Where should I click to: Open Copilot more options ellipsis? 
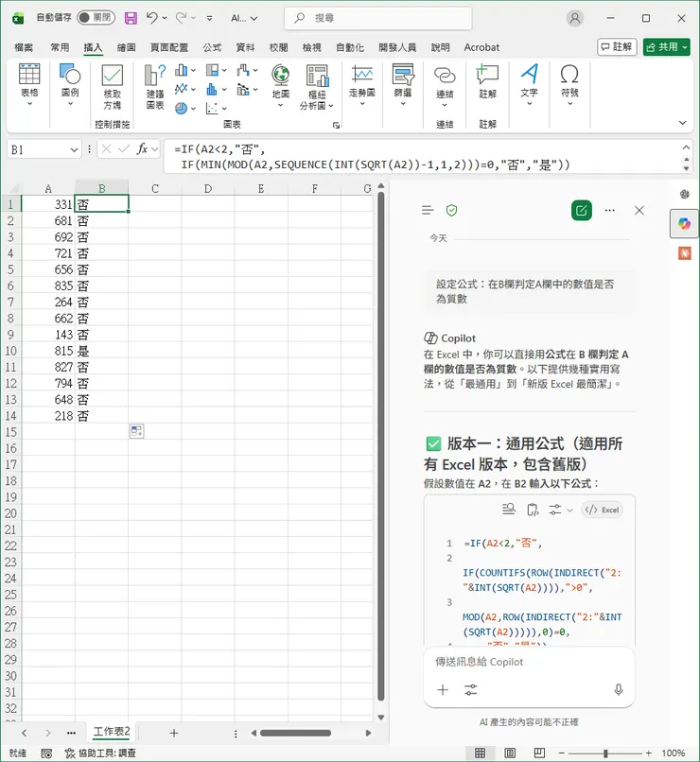point(609,211)
